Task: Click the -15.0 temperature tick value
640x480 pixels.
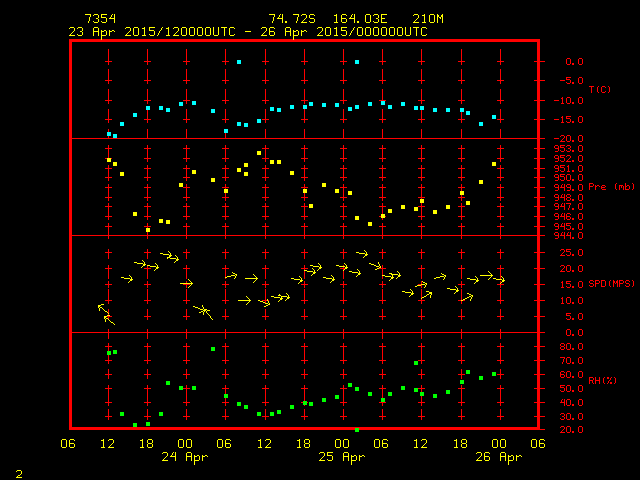Action: (570, 120)
